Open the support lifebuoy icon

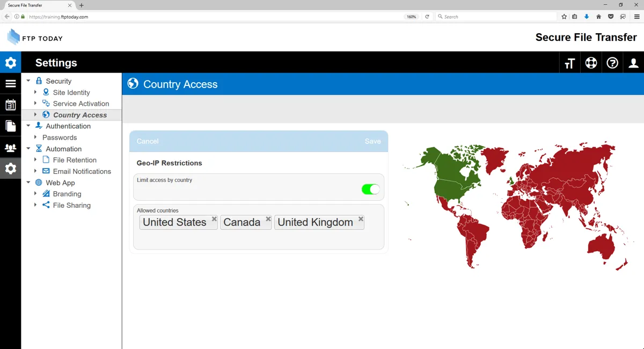click(x=591, y=63)
